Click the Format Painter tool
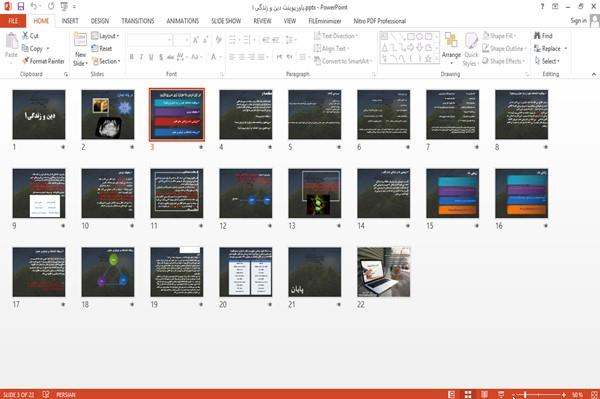 tap(43, 61)
